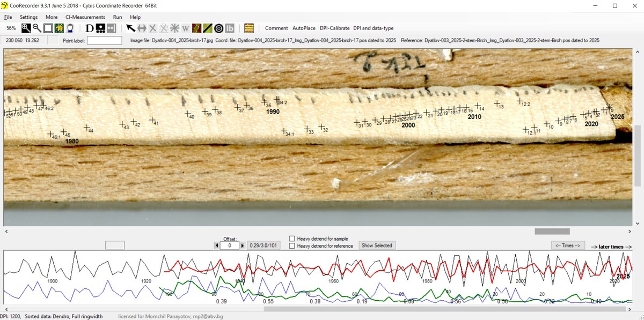Decrease offset with left arrow

[x=217, y=245]
